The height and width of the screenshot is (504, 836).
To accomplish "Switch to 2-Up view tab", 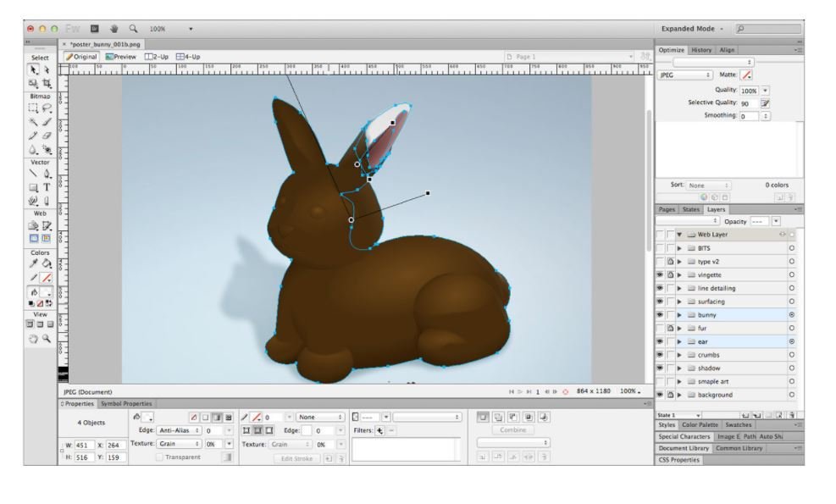I will (x=157, y=57).
